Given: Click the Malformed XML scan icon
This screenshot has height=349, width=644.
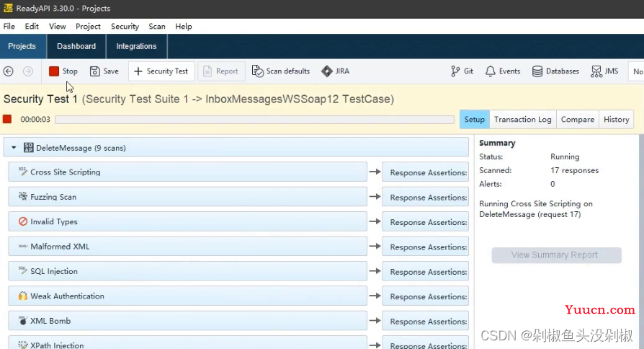Looking at the screenshot, I should 22,246.
